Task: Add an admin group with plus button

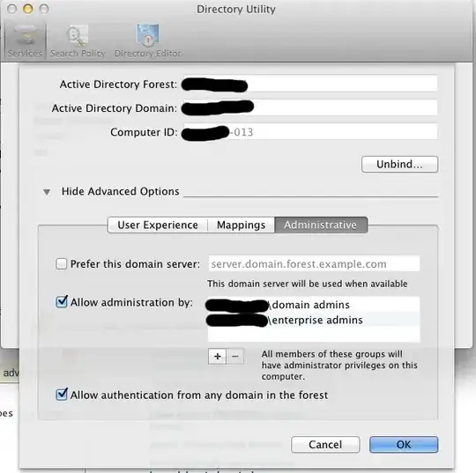Action: 218,356
